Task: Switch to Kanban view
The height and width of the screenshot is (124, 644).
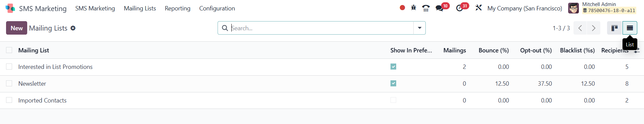Action: (x=615, y=28)
